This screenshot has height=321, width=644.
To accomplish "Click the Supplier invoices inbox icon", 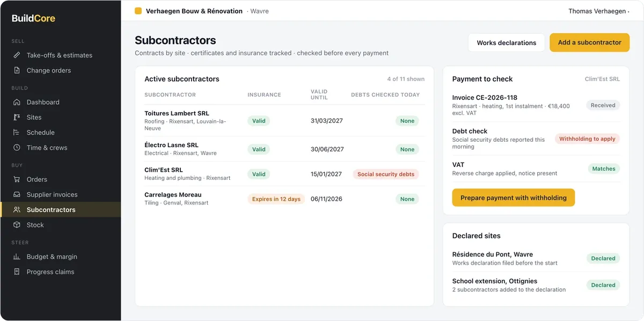I will click(x=17, y=194).
